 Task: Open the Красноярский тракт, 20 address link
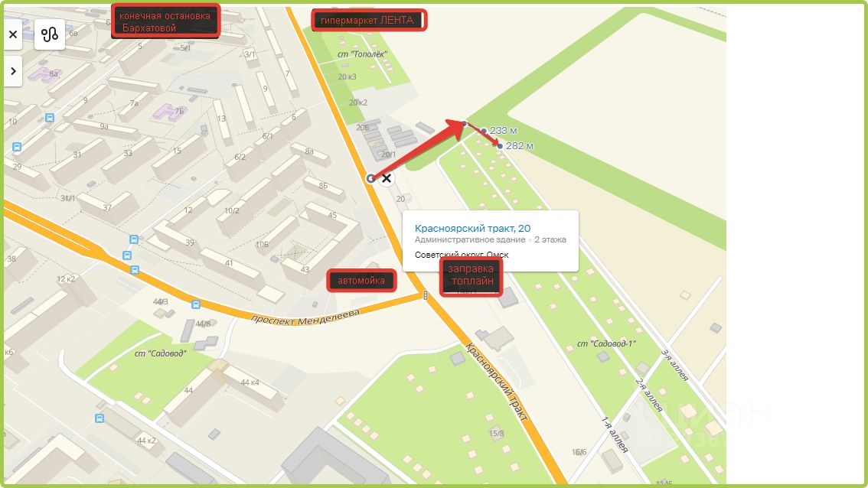[x=472, y=228]
